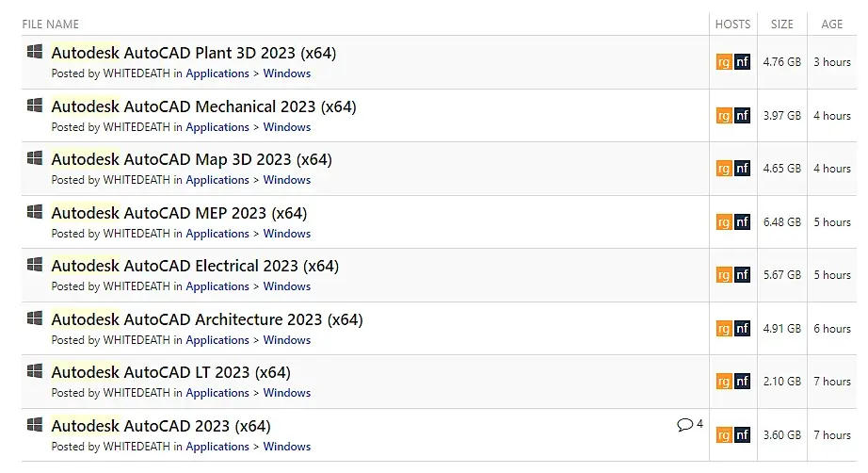Click the Applications category link under AutoCAD MEP 2023
Screen dimensions: 868x473
coord(217,234)
